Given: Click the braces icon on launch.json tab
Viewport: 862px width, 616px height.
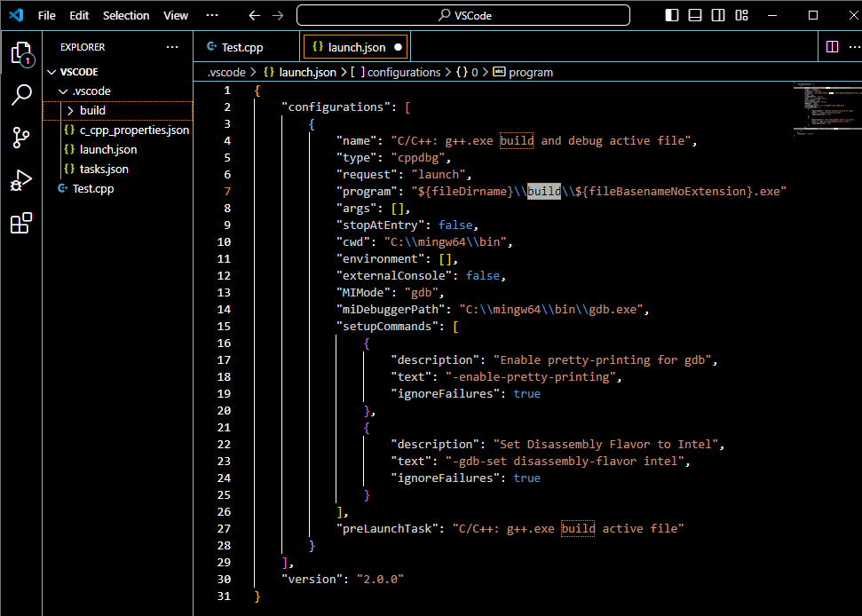Looking at the screenshot, I should tap(318, 47).
